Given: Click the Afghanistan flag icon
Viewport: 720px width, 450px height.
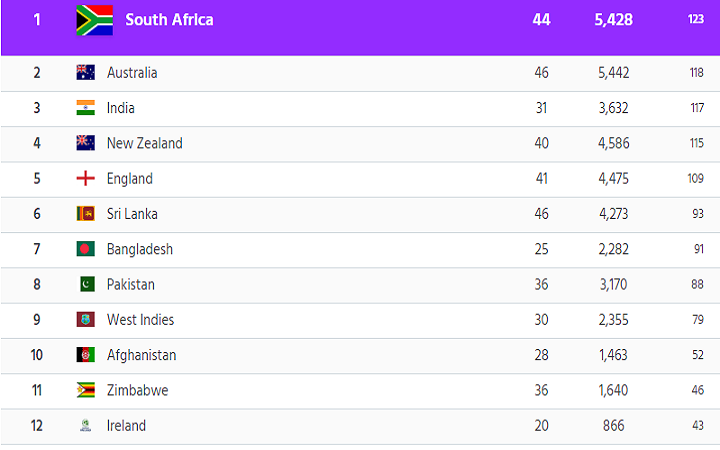Looking at the screenshot, I should coord(85,355).
